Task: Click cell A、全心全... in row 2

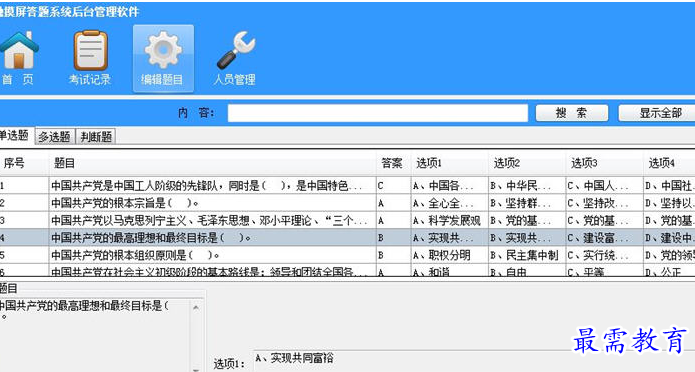Action: [x=449, y=203]
